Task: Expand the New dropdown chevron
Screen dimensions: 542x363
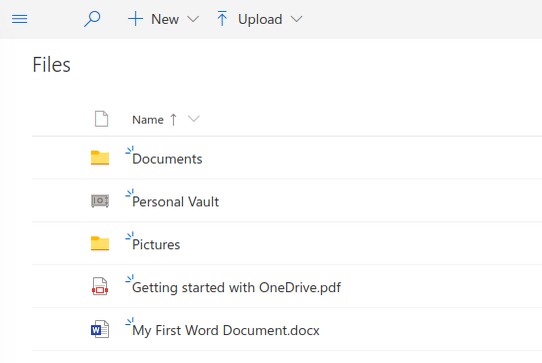Action: pos(193,19)
